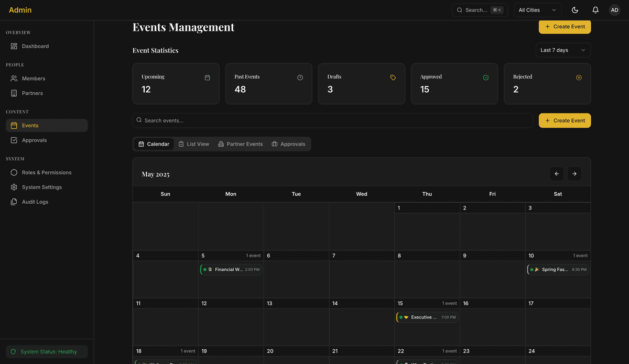Click the notification bell icon
The height and width of the screenshot is (364, 629).
(595, 9)
